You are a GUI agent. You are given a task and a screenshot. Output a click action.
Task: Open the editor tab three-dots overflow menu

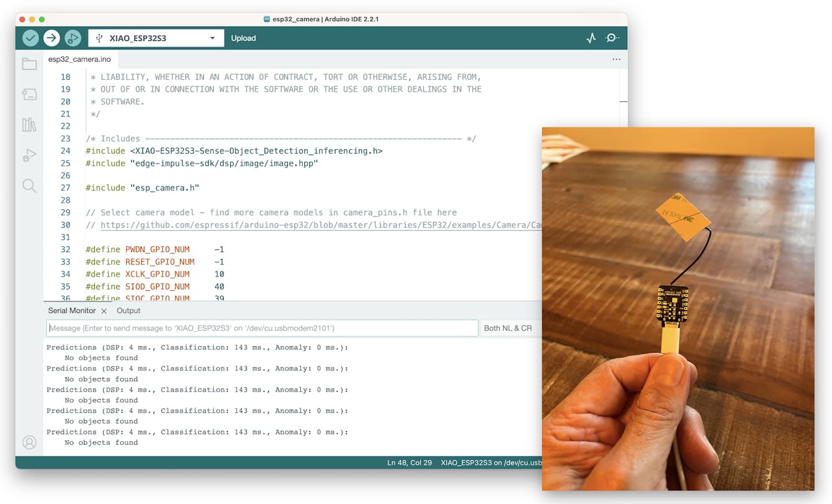(616, 59)
